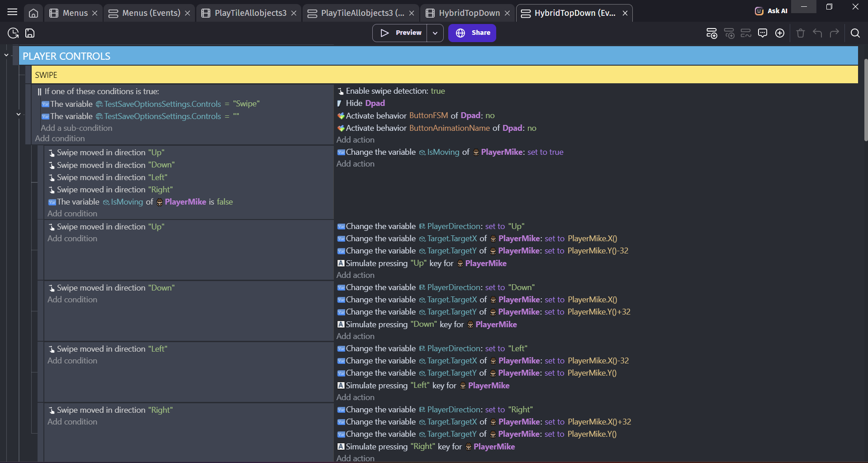Open version history clock icon
This screenshot has width=868, height=463.
coord(13,33)
